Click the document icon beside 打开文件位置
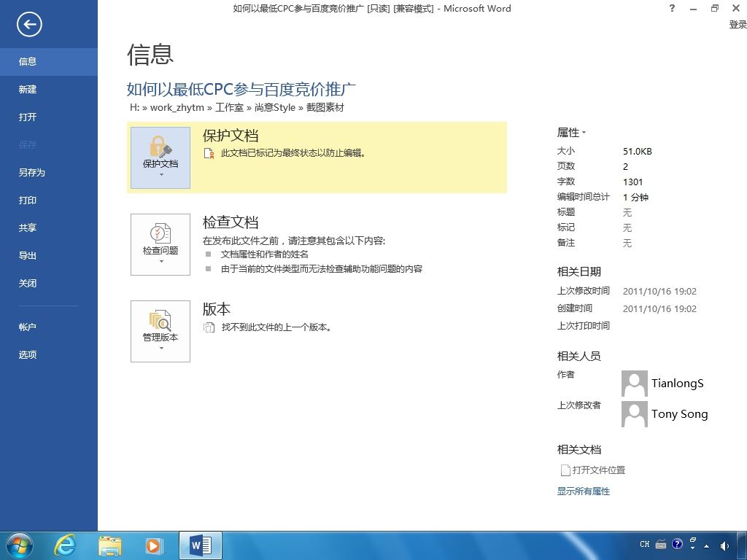The height and width of the screenshot is (560, 747). pos(565,470)
